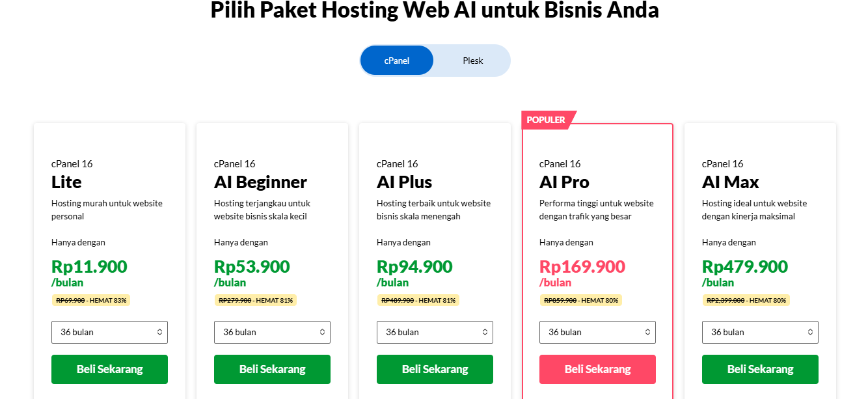Click the AI Beginner plan heading
Image resolution: width=868 pixels, height=399 pixels.
click(260, 182)
